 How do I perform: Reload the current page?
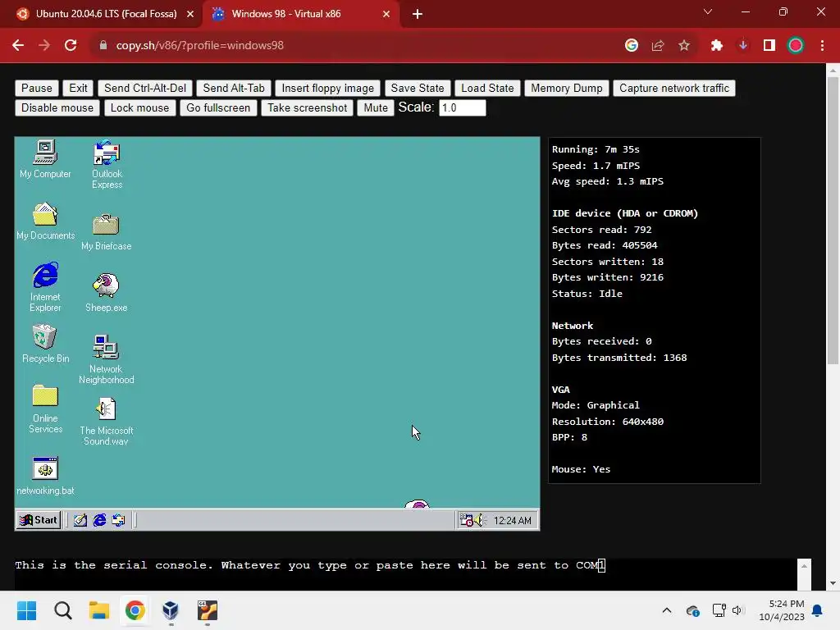coord(71,46)
